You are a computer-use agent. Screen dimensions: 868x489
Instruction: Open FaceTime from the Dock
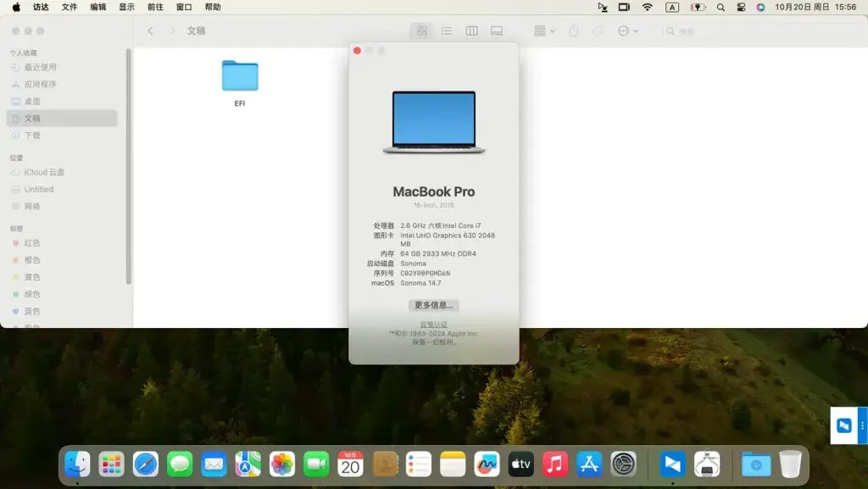click(316, 464)
